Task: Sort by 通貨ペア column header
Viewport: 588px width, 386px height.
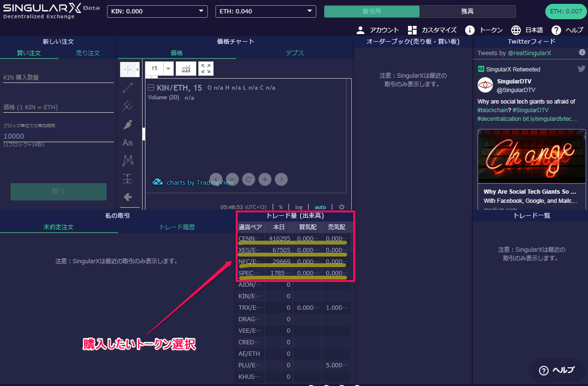Action: click(251, 227)
